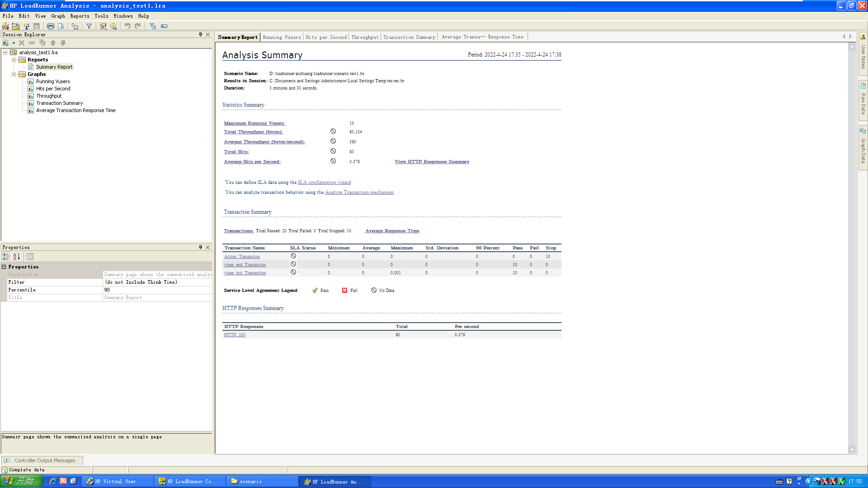868x488 pixels.
Task: Click the Session Explorer pin icon
Action: [x=200, y=34]
